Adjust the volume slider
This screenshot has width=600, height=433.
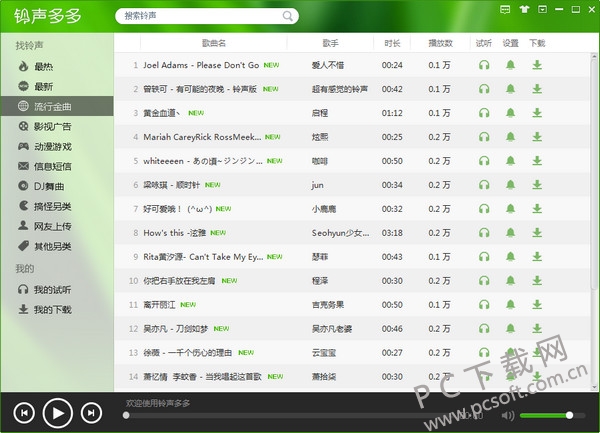553,415
